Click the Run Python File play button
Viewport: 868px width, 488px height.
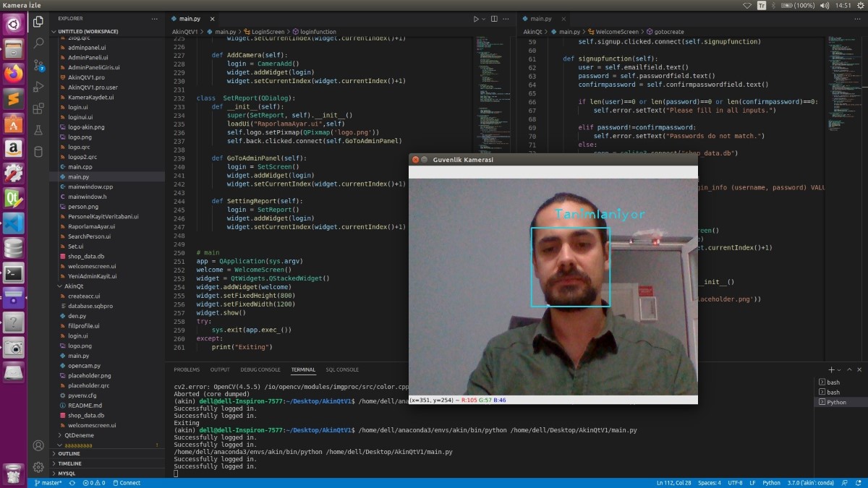point(476,19)
